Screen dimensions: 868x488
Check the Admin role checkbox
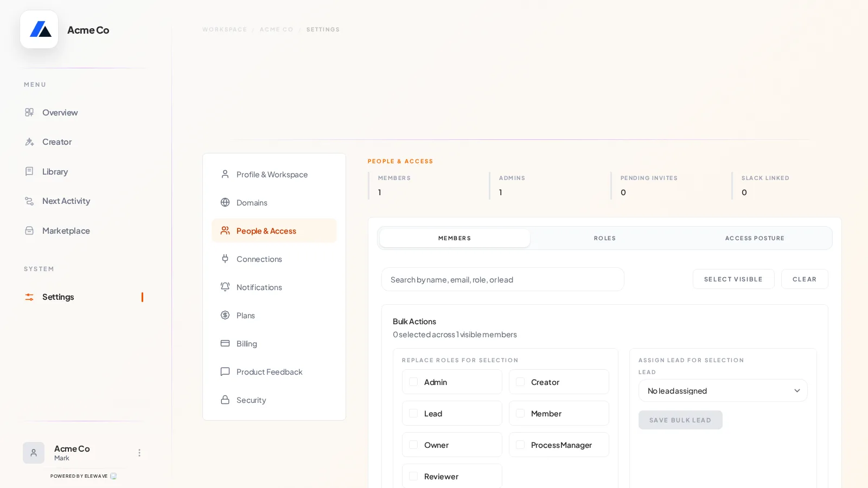(x=413, y=382)
